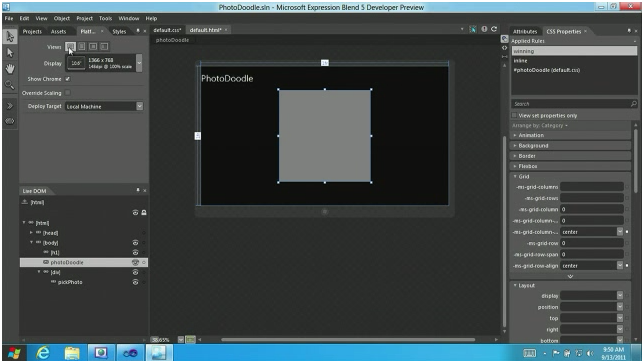Toggle visibility of the [div] element
The height and width of the screenshot is (361, 642).
(x=135, y=272)
